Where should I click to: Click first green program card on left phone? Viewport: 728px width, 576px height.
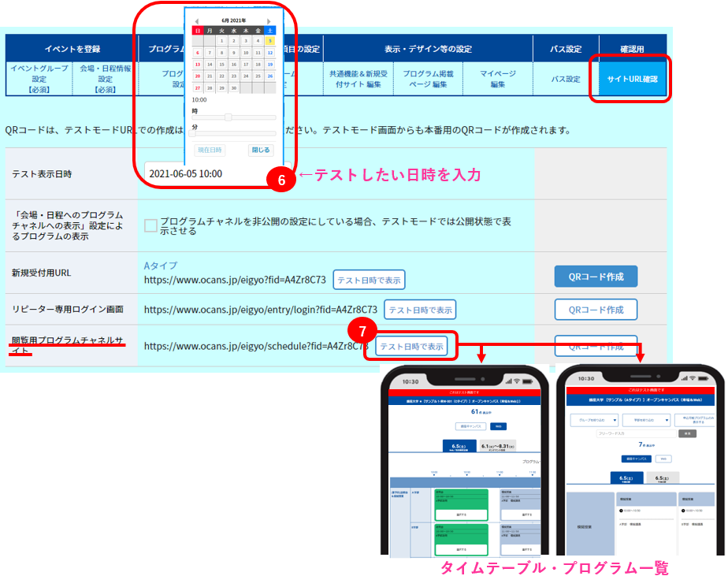461,504
